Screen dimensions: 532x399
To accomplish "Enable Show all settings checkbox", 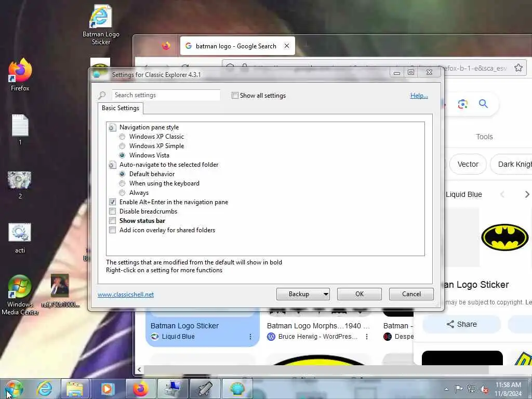I will click(235, 96).
